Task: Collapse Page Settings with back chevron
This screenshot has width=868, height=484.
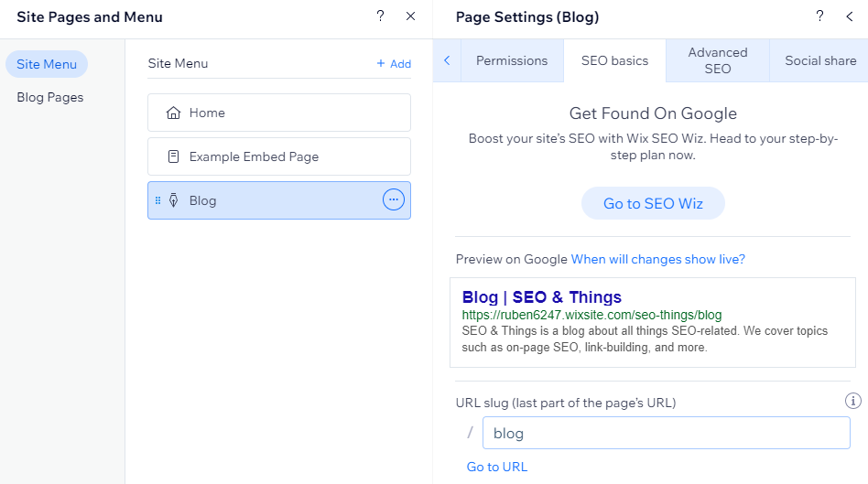Action: tap(850, 16)
